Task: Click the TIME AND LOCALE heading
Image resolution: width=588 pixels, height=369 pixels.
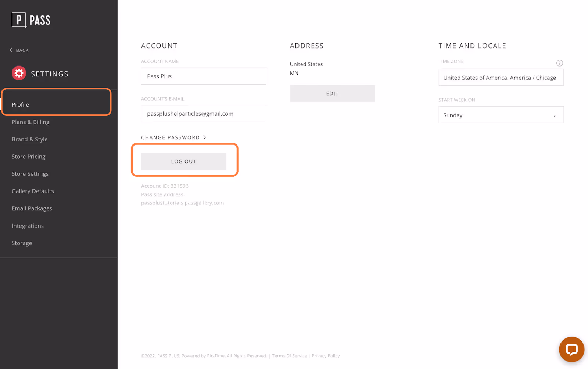Action: [472, 46]
